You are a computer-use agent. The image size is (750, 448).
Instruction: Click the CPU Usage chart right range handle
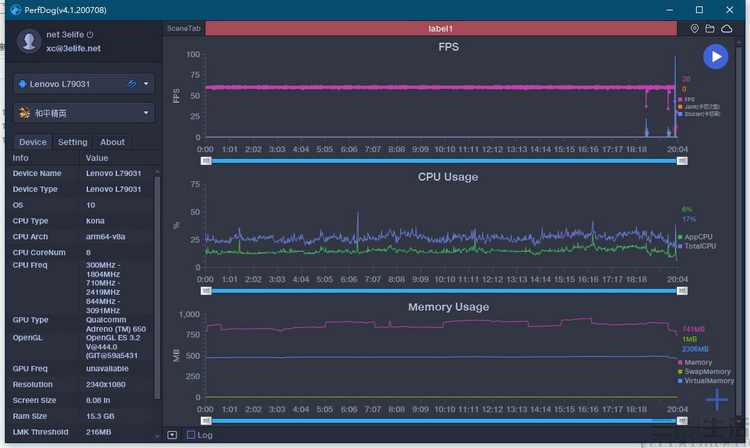[x=682, y=291]
